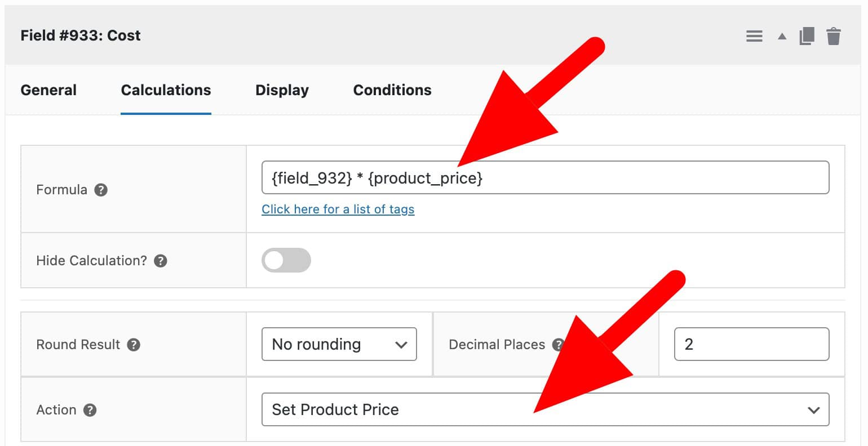Open the list of available tags link

338,209
